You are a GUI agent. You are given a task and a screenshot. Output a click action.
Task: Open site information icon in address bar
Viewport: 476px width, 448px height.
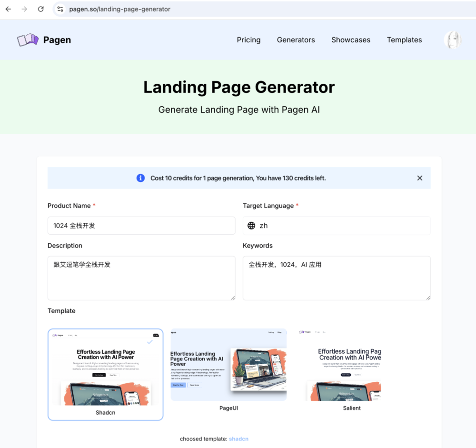[60, 9]
